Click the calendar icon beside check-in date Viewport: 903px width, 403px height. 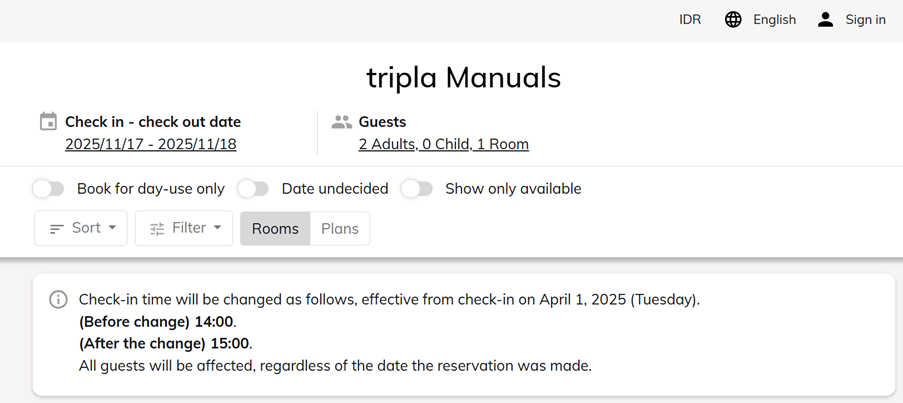pyautogui.click(x=48, y=122)
